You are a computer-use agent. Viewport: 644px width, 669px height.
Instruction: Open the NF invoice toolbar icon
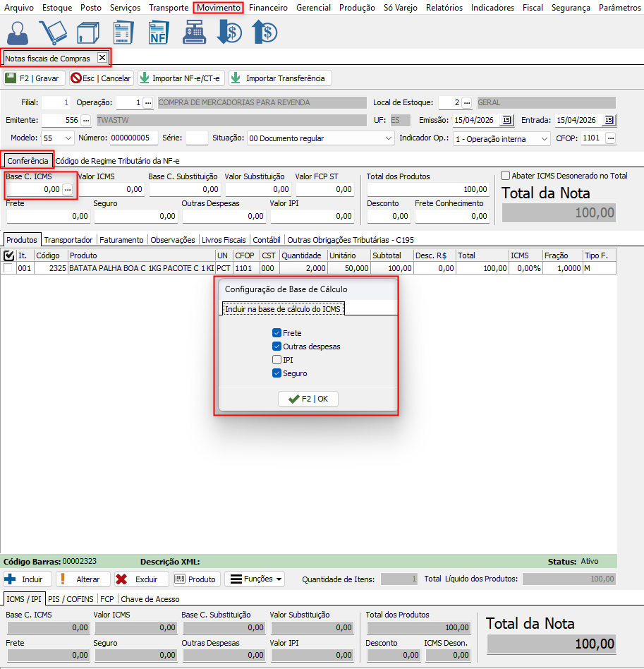coord(159,32)
